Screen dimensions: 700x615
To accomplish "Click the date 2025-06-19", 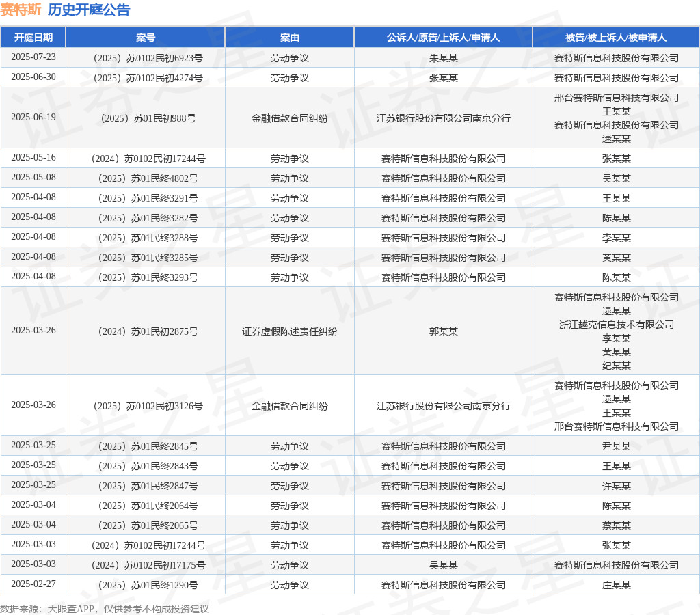I will [x=33, y=117].
